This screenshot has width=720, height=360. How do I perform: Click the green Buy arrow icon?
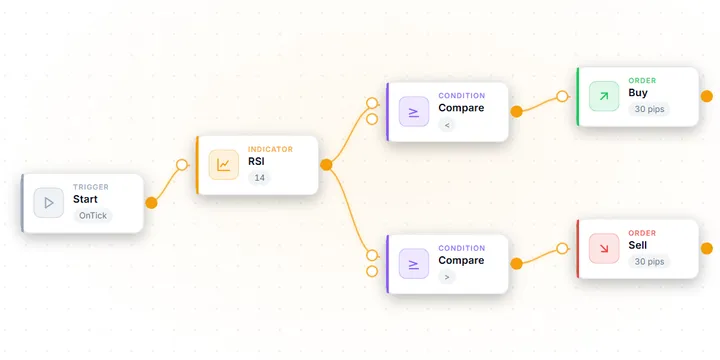pyautogui.click(x=604, y=96)
